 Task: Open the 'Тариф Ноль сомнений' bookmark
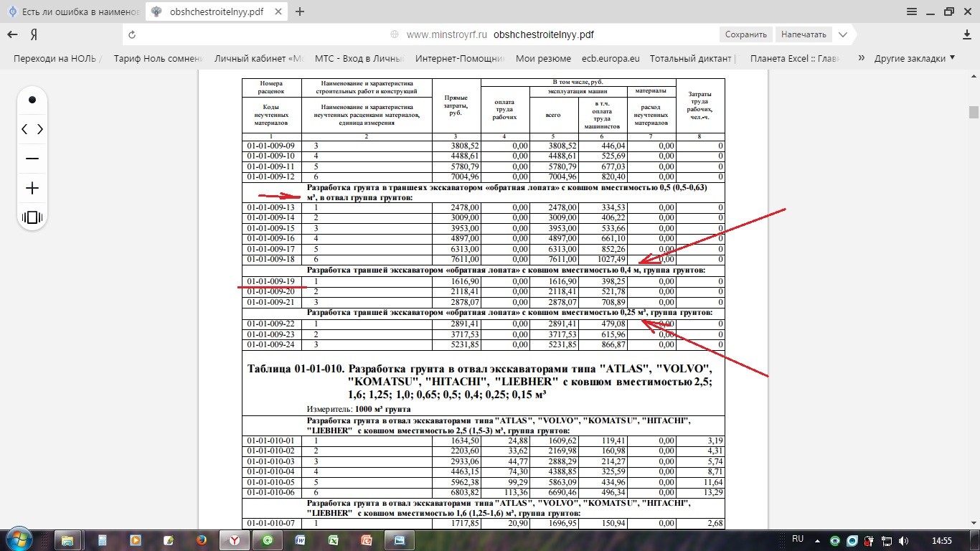pos(158,59)
